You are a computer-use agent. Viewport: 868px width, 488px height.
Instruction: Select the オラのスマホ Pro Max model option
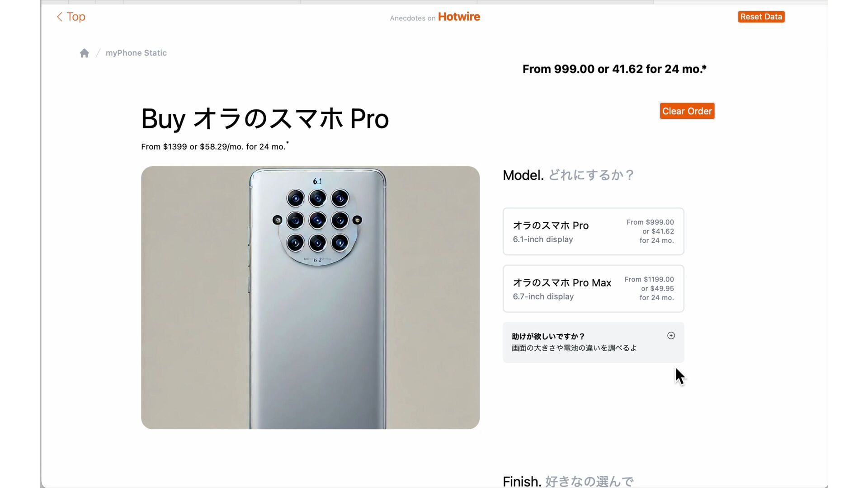[593, 289]
